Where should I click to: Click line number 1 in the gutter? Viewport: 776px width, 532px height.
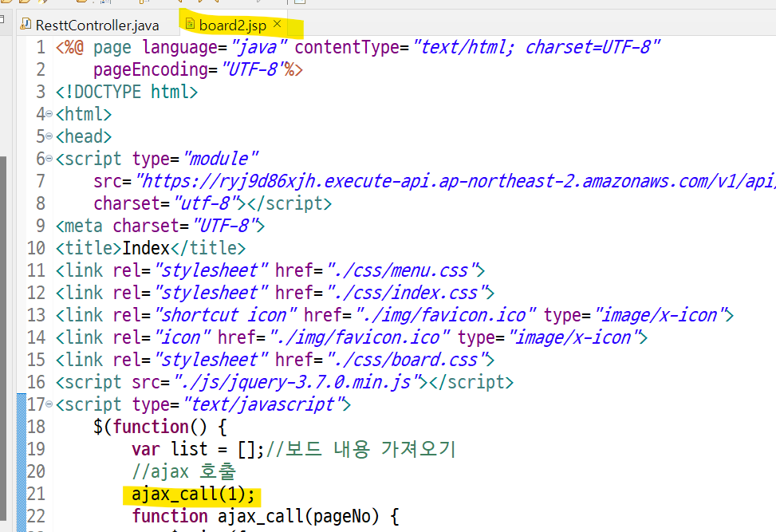pyautogui.click(x=41, y=47)
